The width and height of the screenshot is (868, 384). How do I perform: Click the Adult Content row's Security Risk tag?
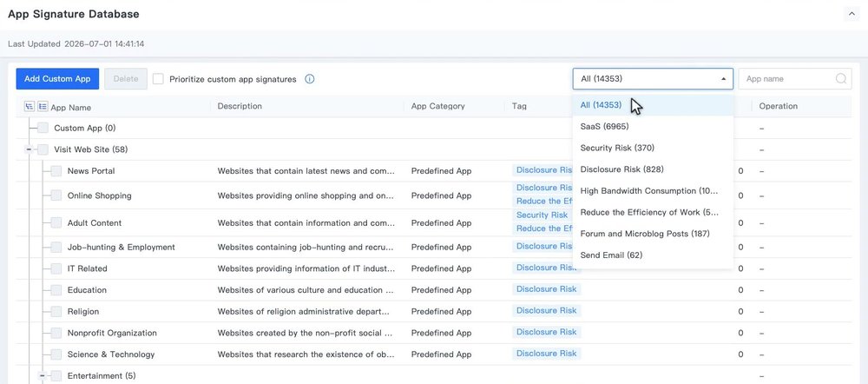click(542, 215)
